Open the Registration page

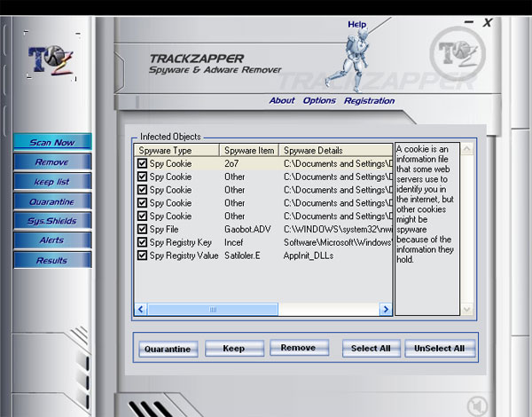pos(370,101)
